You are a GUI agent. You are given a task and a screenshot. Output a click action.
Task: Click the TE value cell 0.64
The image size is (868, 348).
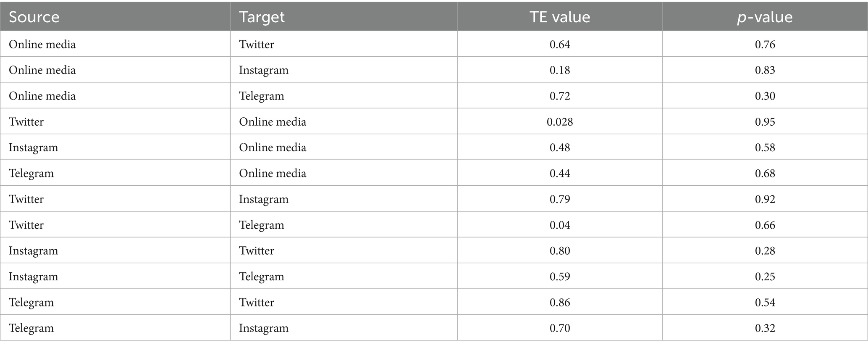pos(560,44)
